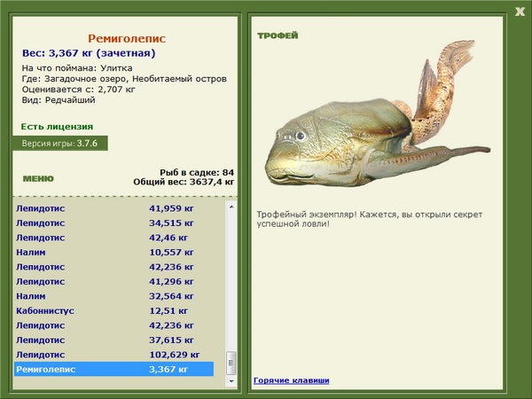The image size is (532, 399).
Task: Click the Версия игры: 3.7.6 label
Action: pos(60,143)
